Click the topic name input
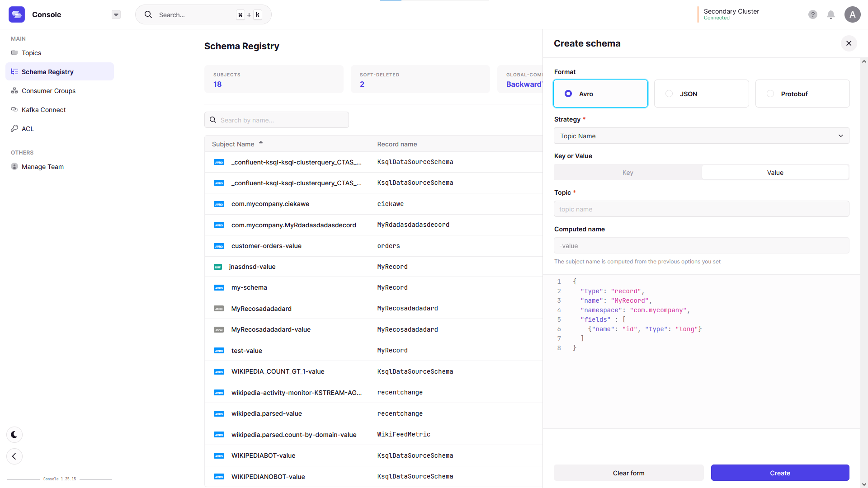This screenshot has width=868, height=488. coord(702,209)
